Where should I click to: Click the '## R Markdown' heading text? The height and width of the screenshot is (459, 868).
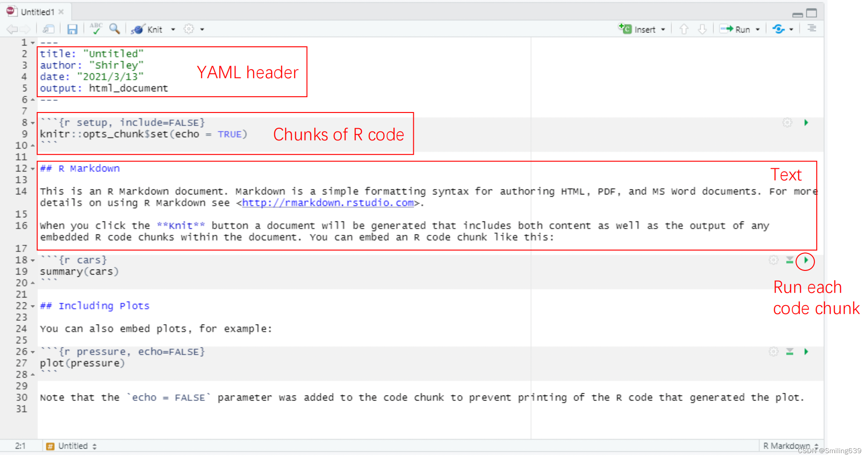[x=80, y=168]
